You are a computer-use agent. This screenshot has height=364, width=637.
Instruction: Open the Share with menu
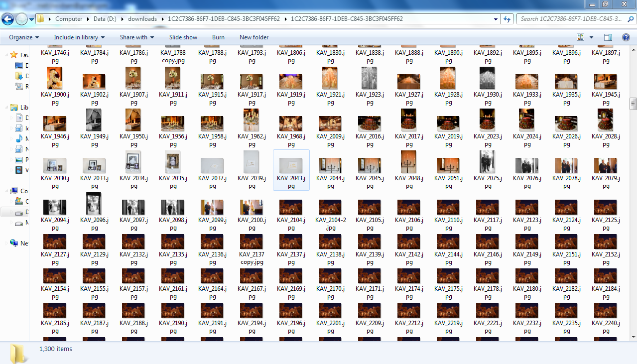(x=136, y=37)
